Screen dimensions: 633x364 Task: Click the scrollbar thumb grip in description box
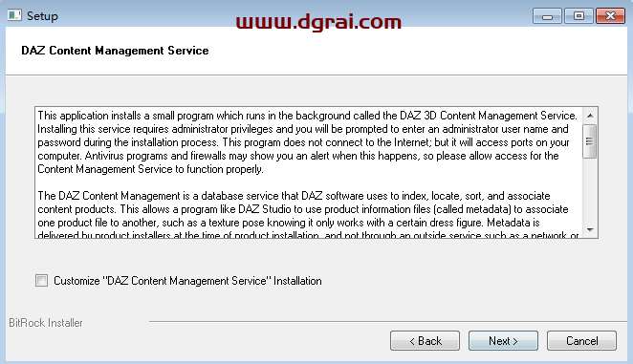[x=590, y=141]
